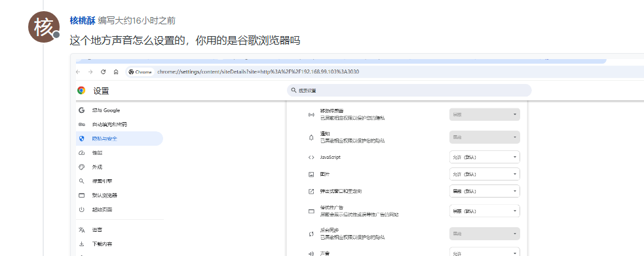This screenshot has height=256, width=644.
Task: Open the 弹出式窗口和重定向 dropdown
Action: click(x=485, y=191)
